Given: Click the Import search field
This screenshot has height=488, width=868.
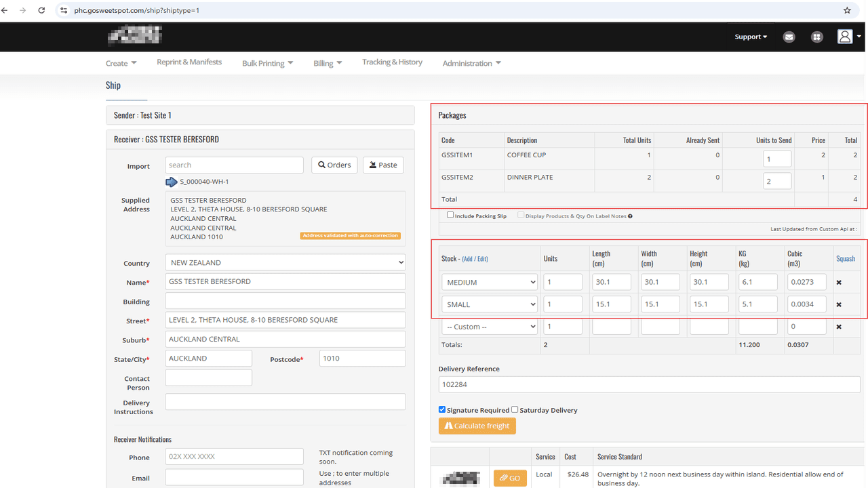Looking at the screenshot, I should (235, 165).
